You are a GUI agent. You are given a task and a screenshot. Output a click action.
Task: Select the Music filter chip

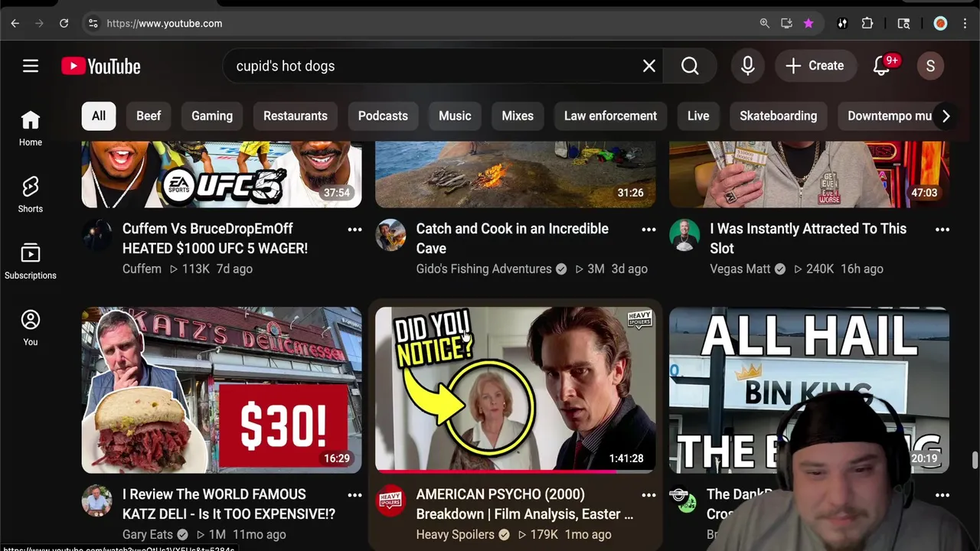point(455,116)
